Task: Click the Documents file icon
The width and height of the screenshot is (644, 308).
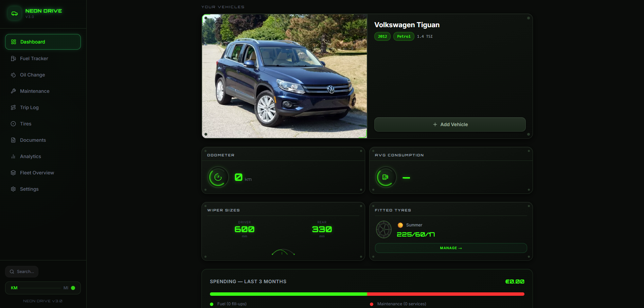Action: coord(13,140)
